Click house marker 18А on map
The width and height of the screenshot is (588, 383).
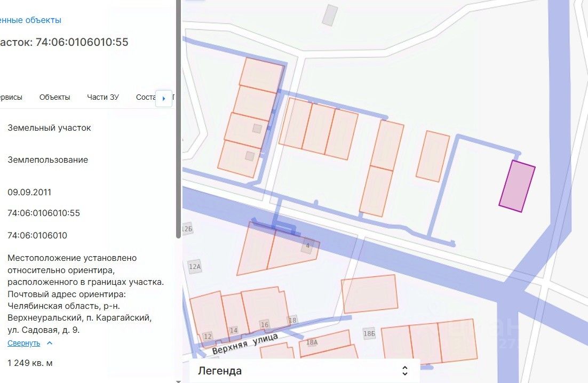coord(312,342)
